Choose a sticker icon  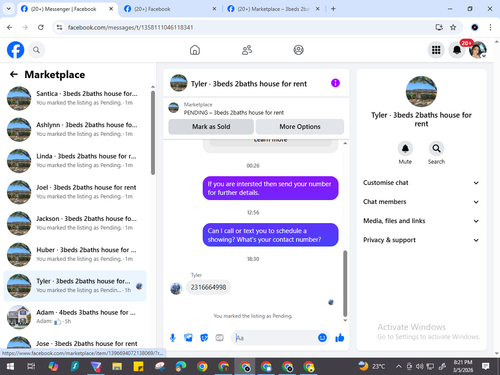coord(204,338)
